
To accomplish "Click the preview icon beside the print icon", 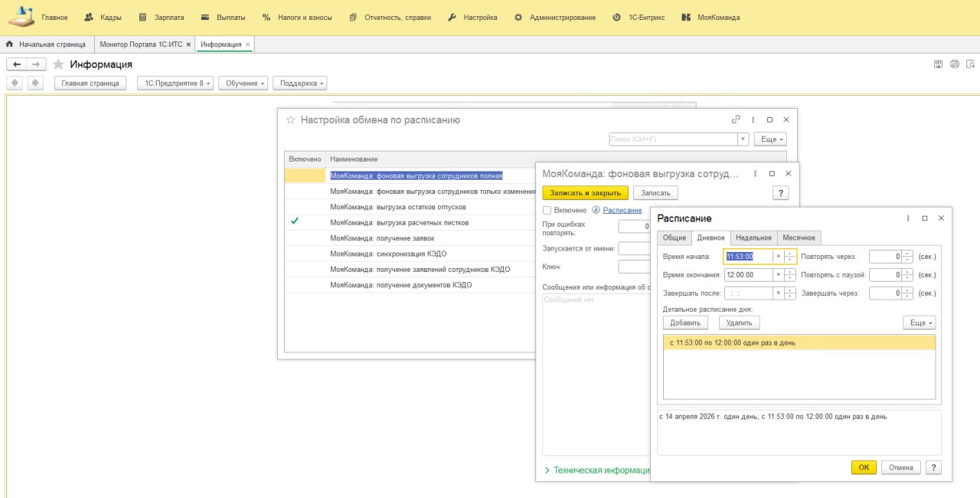I will pos(970,64).
